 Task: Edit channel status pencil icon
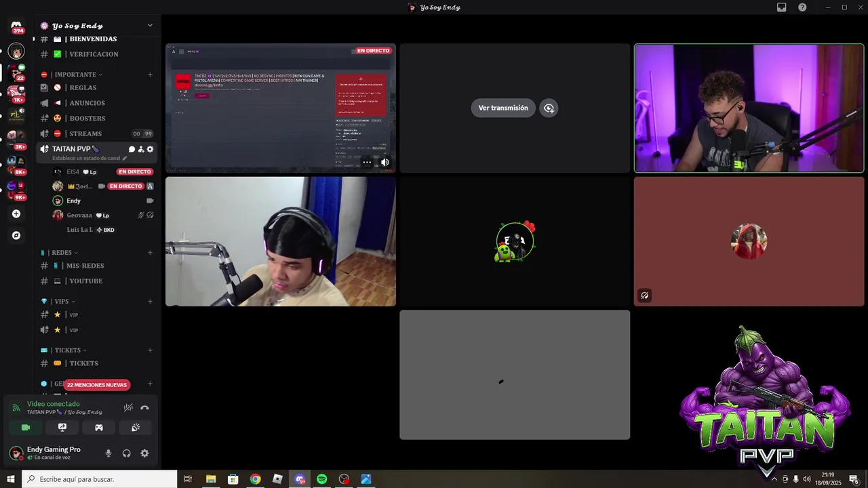[125, 158]
